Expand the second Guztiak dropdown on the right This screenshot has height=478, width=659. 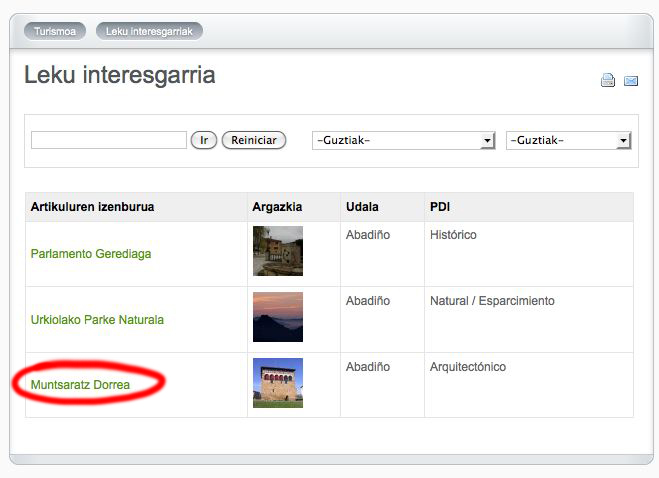click(568, 141)
